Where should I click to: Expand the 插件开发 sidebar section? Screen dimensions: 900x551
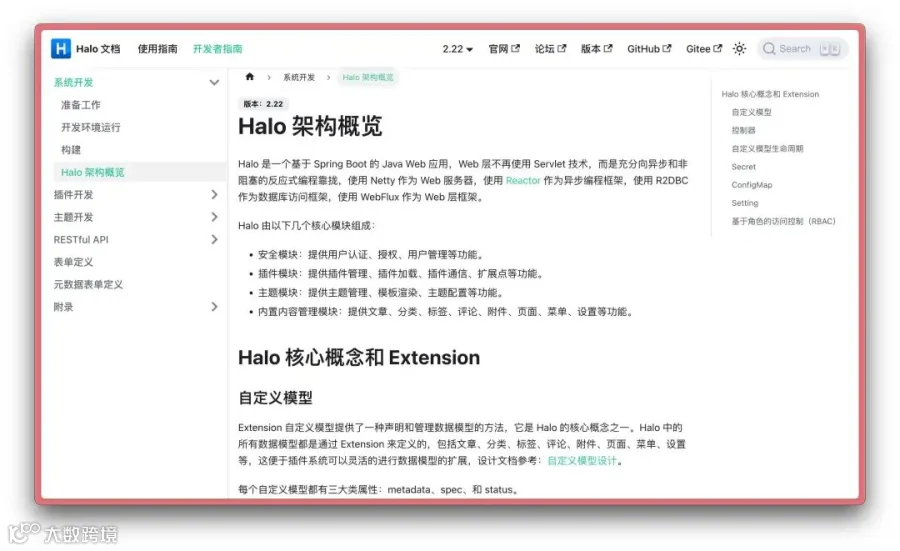[x=214, y=195]
